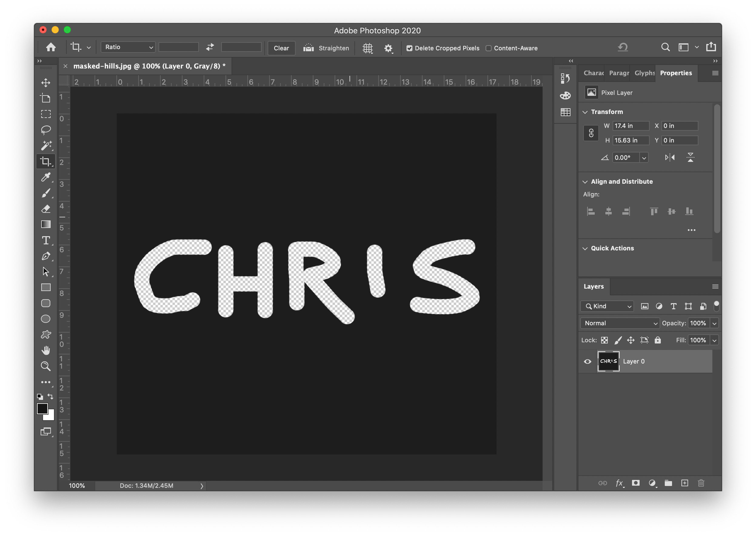Choose the Lasso tool
Screen dimensions: 756x536
(x=46, y=130)
